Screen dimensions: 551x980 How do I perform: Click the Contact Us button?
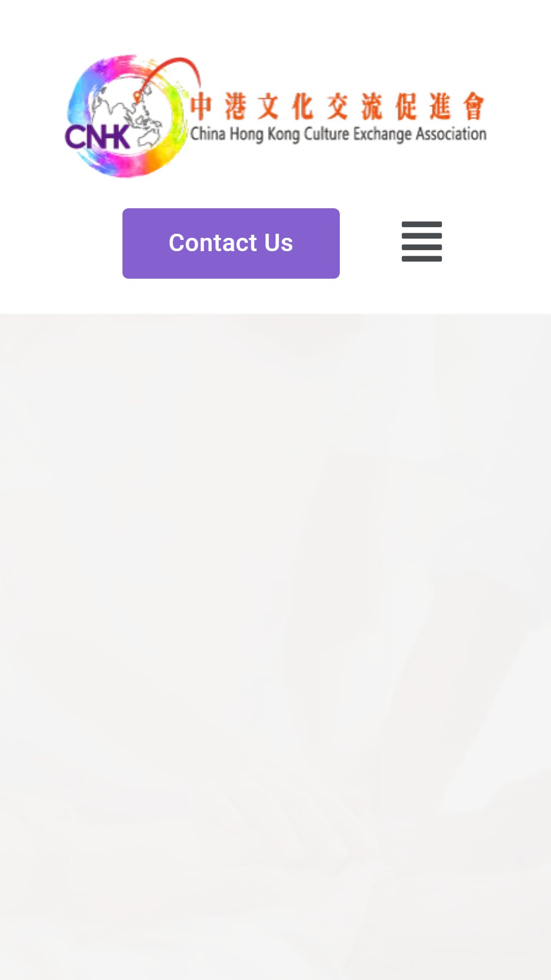point(231,243)
